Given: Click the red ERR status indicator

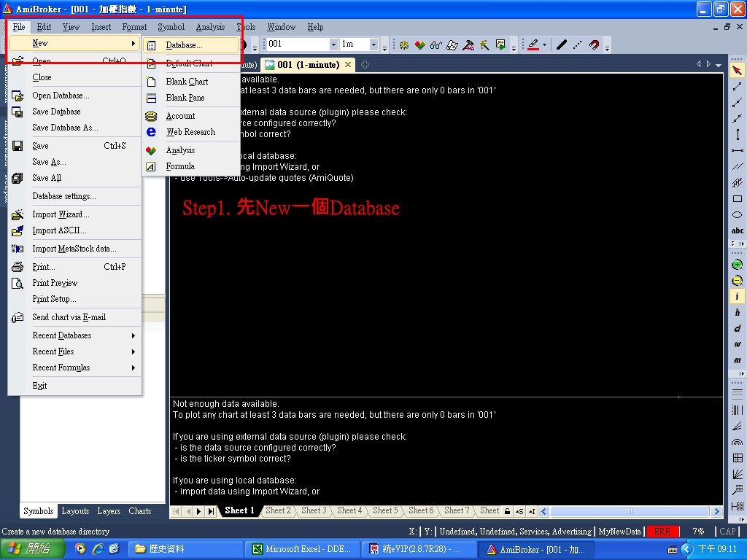Looking at the screenshot, I should 662,532.
